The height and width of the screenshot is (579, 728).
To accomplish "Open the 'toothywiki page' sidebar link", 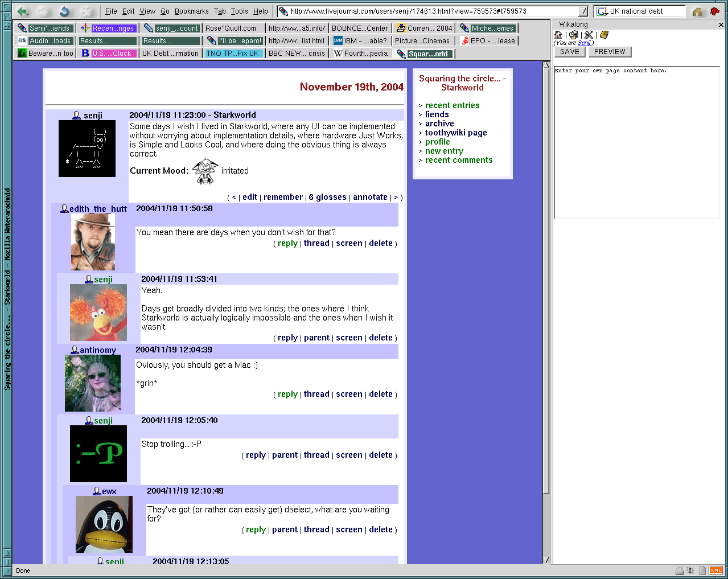I will pyautogui.click(x=455, y=133).
